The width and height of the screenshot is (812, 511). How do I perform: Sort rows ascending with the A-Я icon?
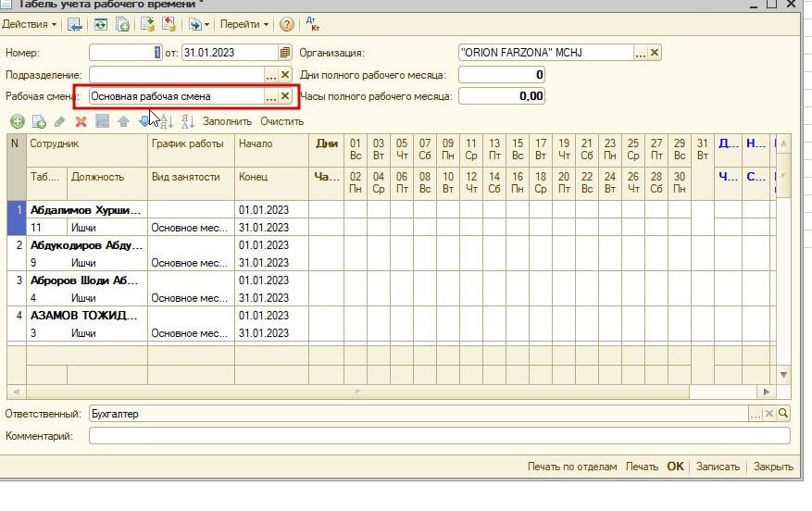pos(167,121)
